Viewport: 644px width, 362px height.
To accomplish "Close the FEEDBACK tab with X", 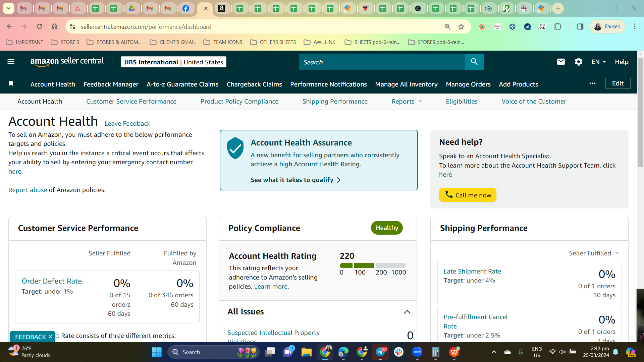I will pos(50,337).
